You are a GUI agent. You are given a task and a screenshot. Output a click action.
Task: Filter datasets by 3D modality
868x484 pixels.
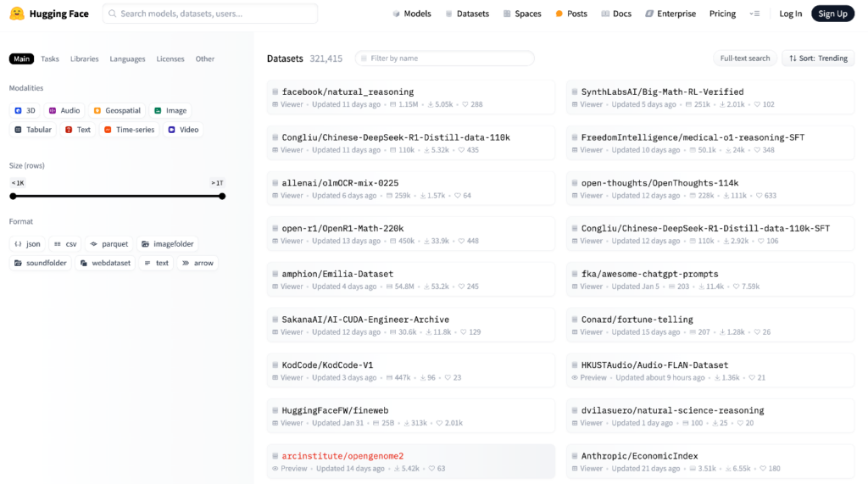click(25, 110)
